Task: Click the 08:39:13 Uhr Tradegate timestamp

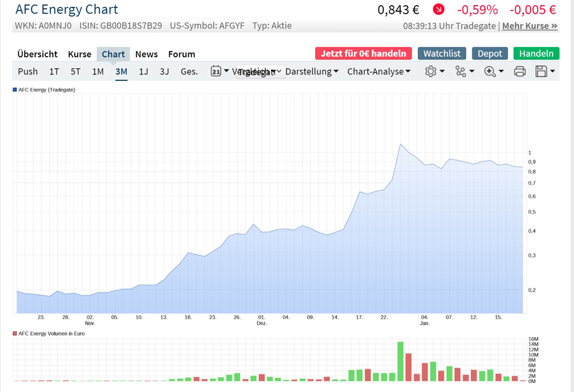Action: coord(449,26)
